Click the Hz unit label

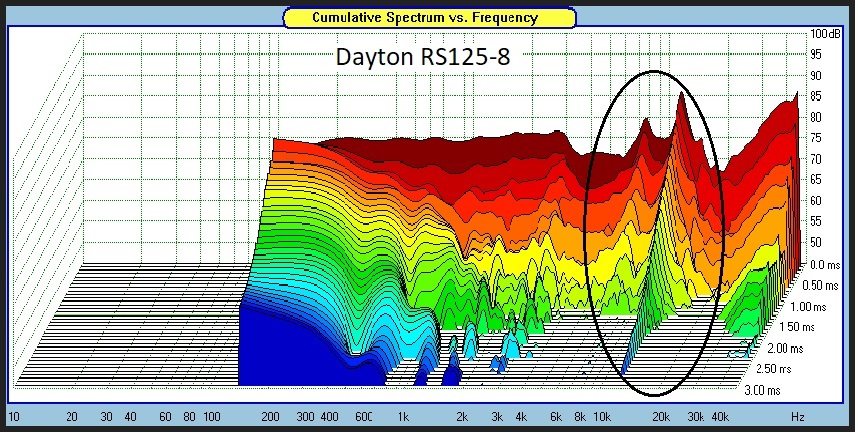point(798,417)
